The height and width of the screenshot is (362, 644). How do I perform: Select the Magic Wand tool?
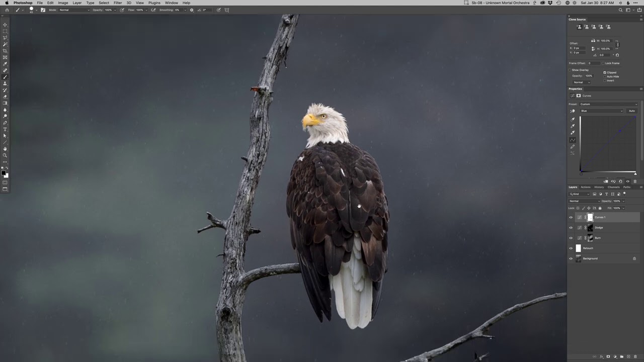click(x=5, y=44)
